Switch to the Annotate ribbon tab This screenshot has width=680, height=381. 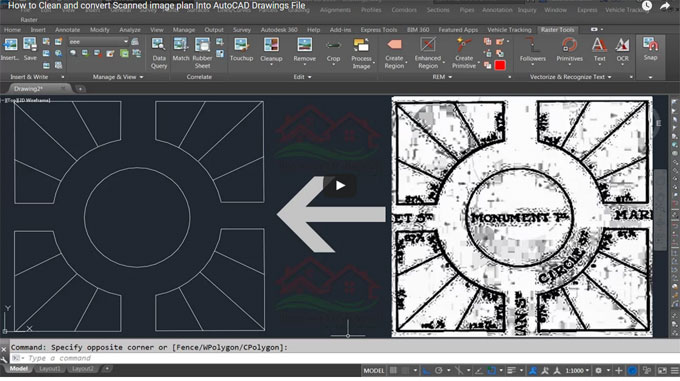tap(67, 29)
